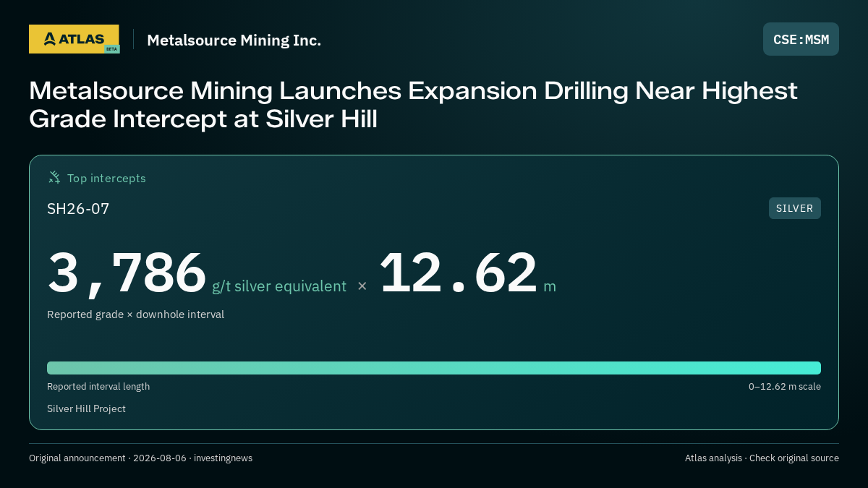Click the Reported interval length label

click(x=98, y=386)
